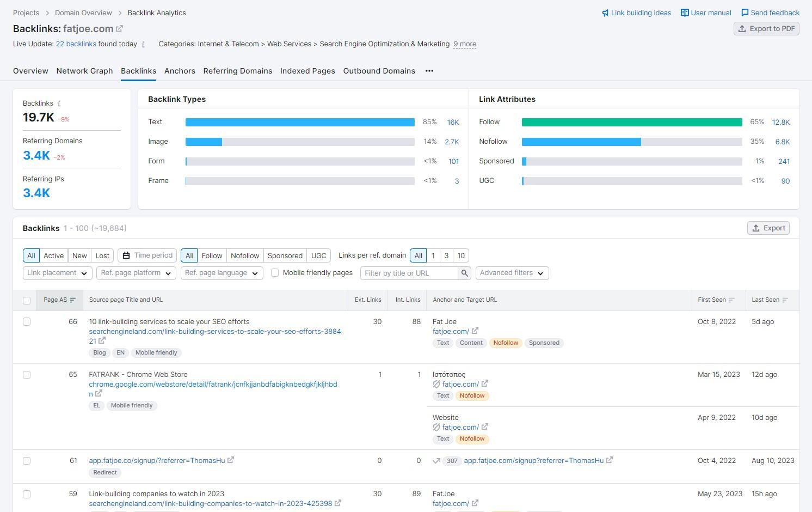Open external icon for Fat Joe anchor target
812x512 pixels.
[475, 331]
